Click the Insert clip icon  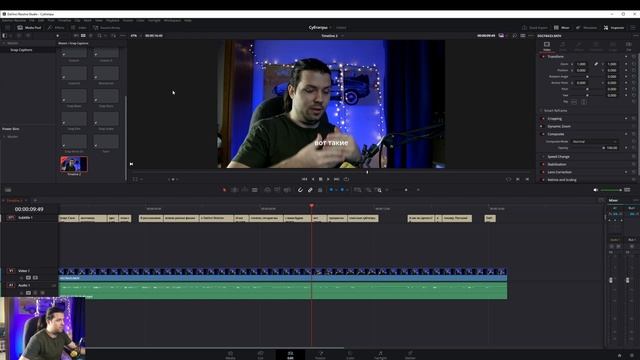click(x=267, y=190)
